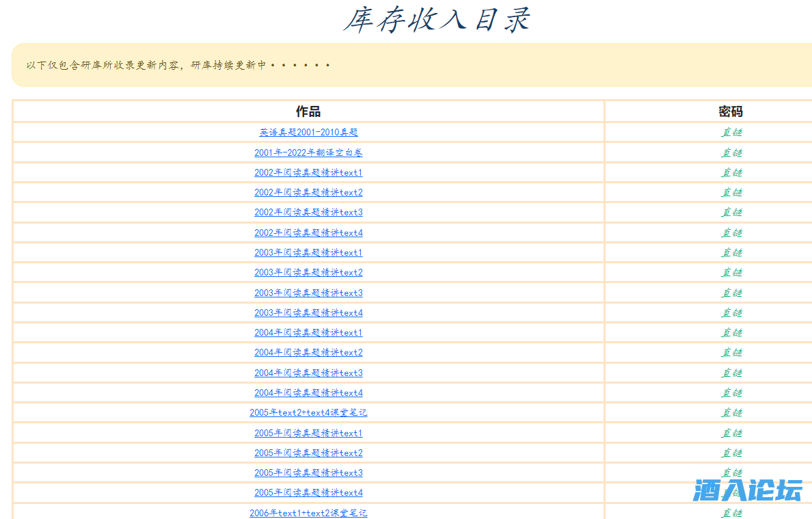Click the 酒入论坛 watermark logo

746,490
